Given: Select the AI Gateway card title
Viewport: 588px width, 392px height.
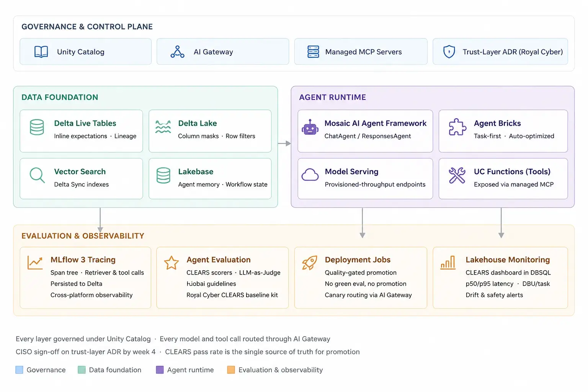Looking at the screenshot, I should [213, 52].
